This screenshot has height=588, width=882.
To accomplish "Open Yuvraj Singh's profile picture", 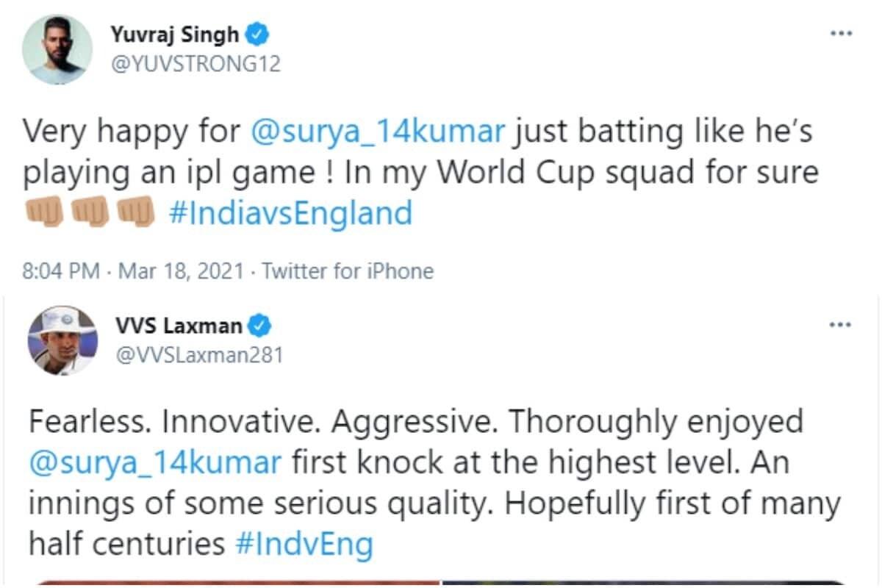I will pos(57,49).
